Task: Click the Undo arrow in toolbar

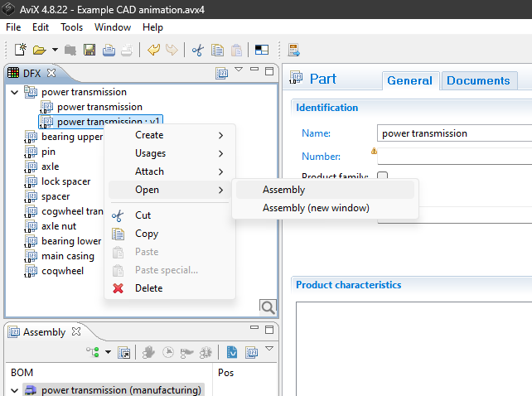Action: [x=153, y=50]
